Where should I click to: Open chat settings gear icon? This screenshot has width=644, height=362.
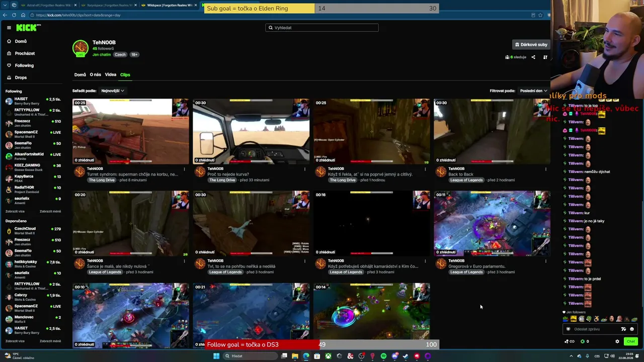[x=617, y=341]
